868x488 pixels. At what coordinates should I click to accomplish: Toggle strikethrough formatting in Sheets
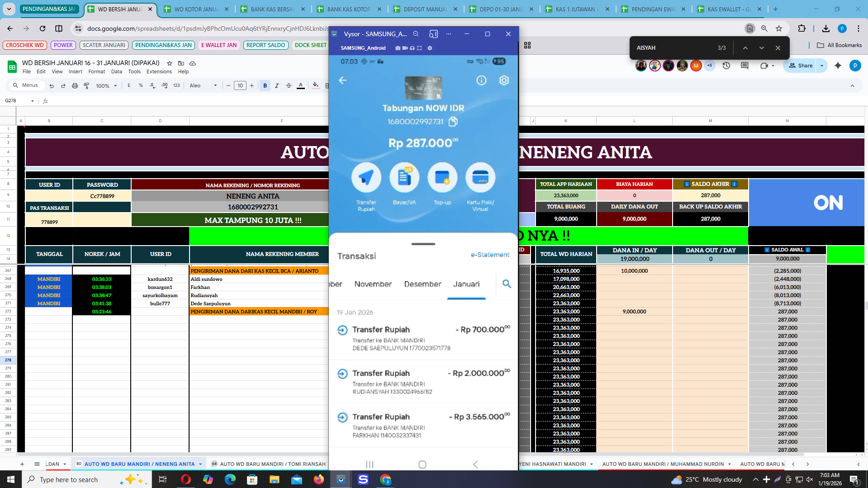289,85
